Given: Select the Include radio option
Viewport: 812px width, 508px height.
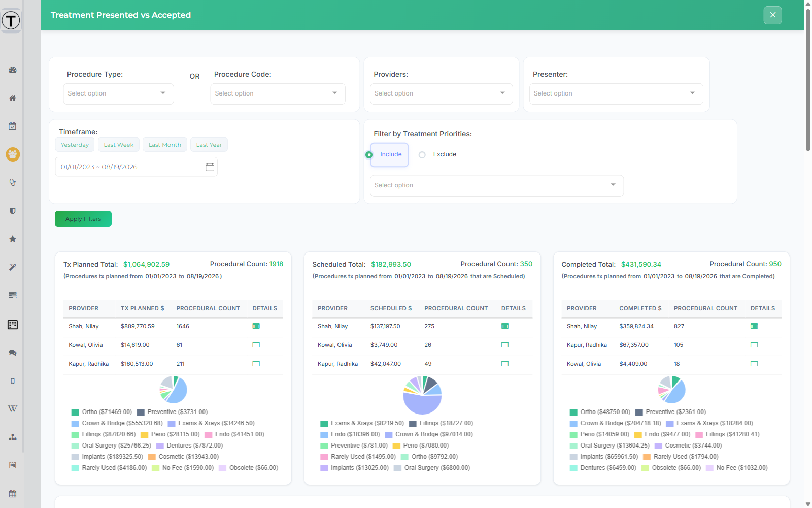Looking at the screenshot, I should (x=369, y=155).
